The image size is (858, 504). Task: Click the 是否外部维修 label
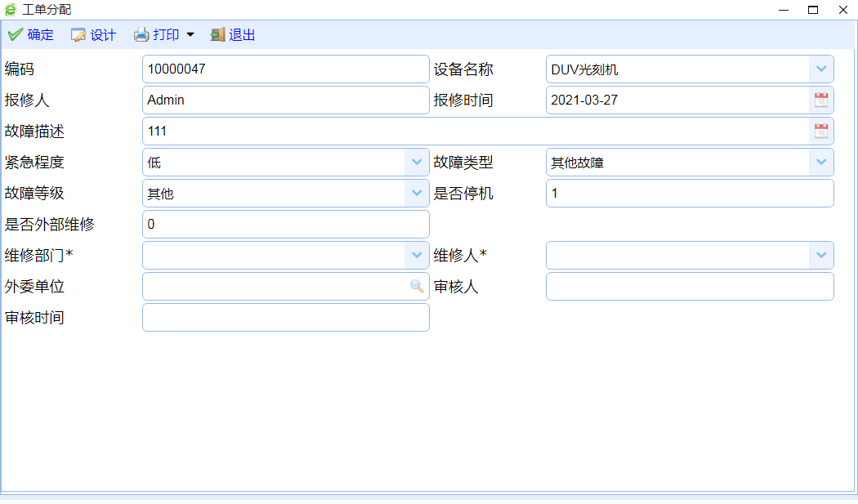49,225
